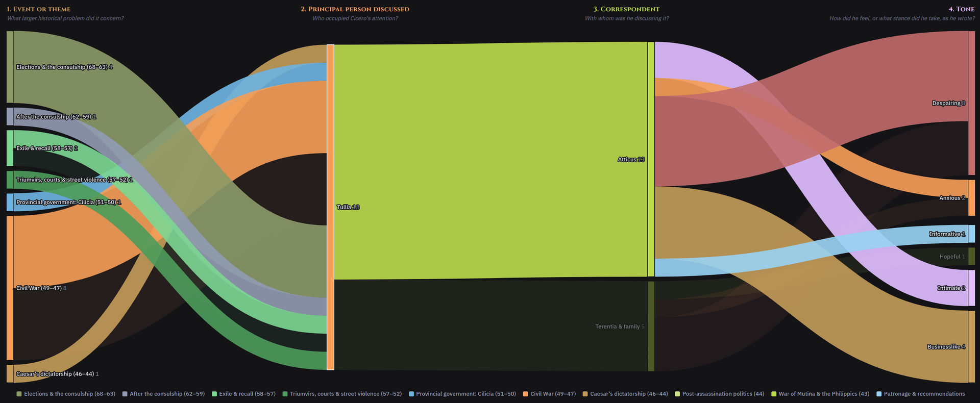980x403 pixels.
Task: Click the subtitle "With whom was he discussing it?"
Action: pyautogui.click(x=627, y=18)
